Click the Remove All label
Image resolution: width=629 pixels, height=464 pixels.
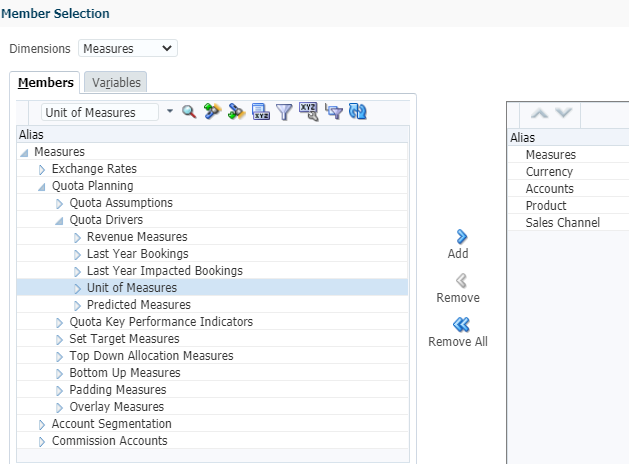(x=458, y=342)
